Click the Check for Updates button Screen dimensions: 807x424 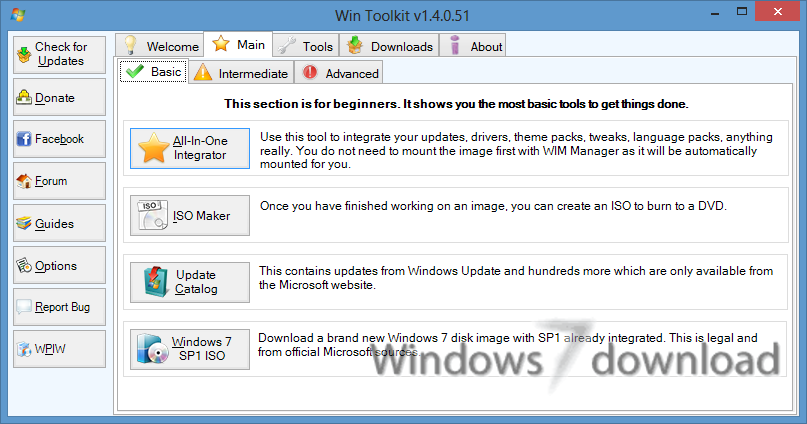tap(59, 54)
